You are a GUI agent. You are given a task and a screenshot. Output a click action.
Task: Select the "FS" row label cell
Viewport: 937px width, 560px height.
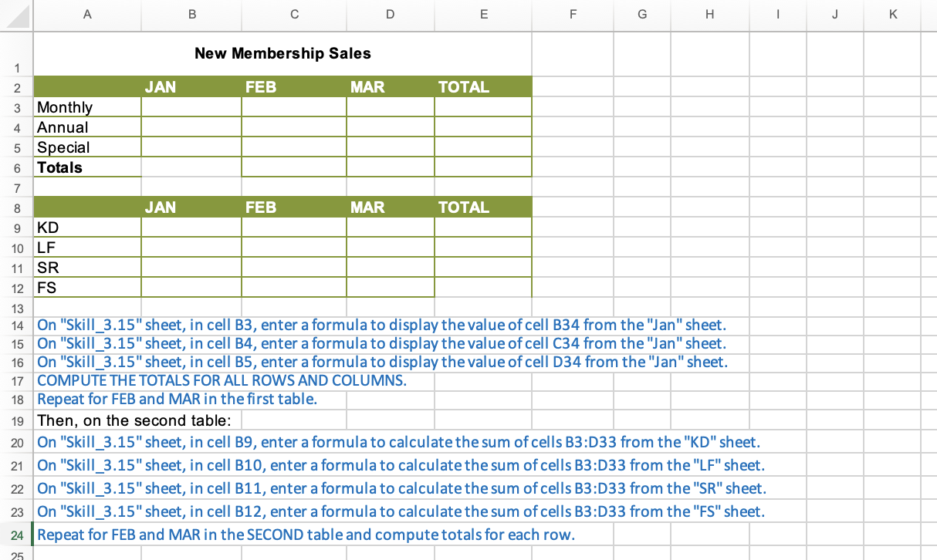click(x=86, y=288)
